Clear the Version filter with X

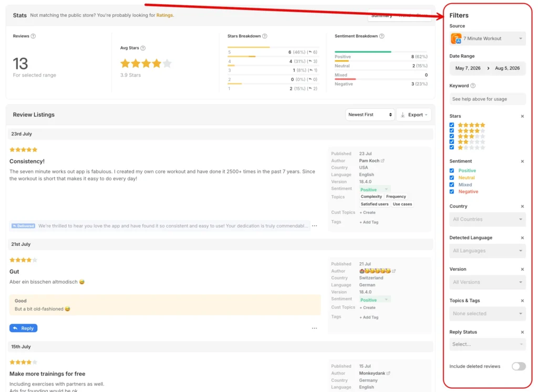[x=522, y=270]
